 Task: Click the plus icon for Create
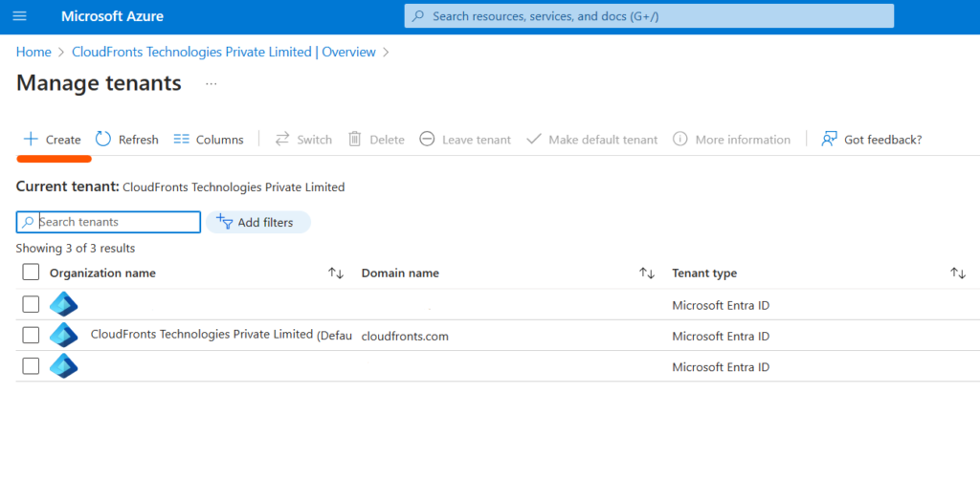31,139
